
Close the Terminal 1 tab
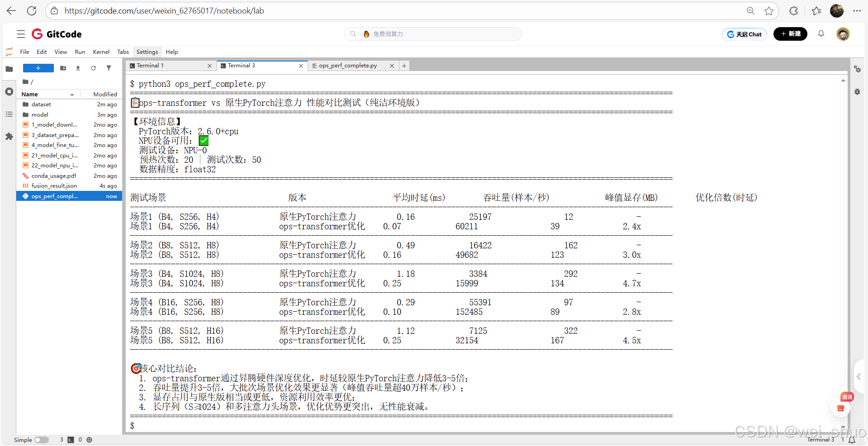pos(209,66)
